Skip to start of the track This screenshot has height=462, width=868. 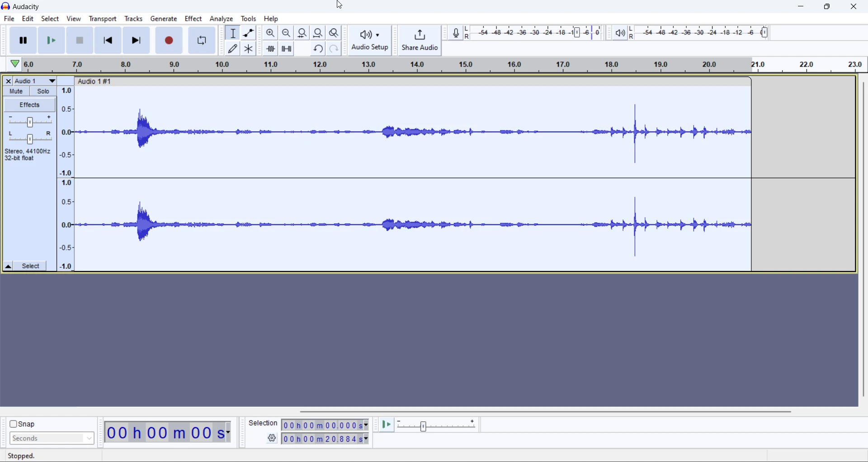point(108,41)
